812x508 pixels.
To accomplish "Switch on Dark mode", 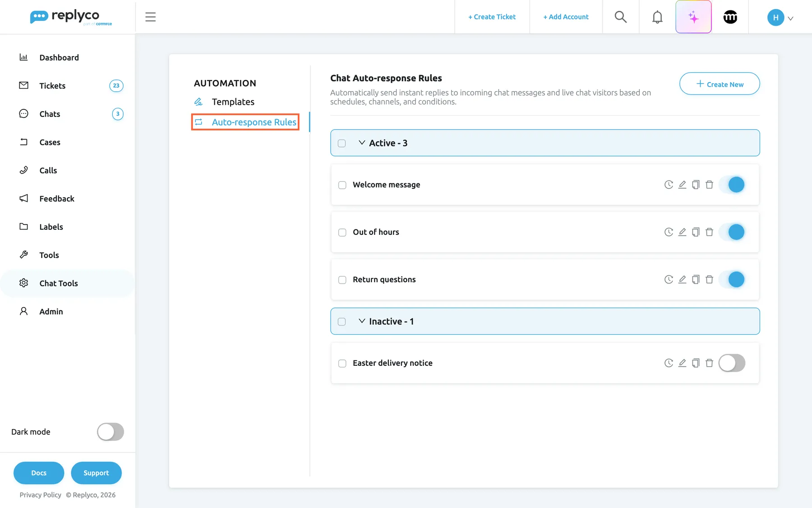I will click(x=111, y=432).
